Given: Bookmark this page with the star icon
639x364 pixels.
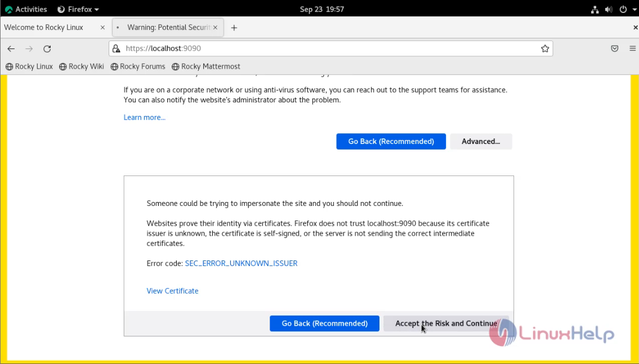Looking at the screenshot, I should (x=545, y=48).
